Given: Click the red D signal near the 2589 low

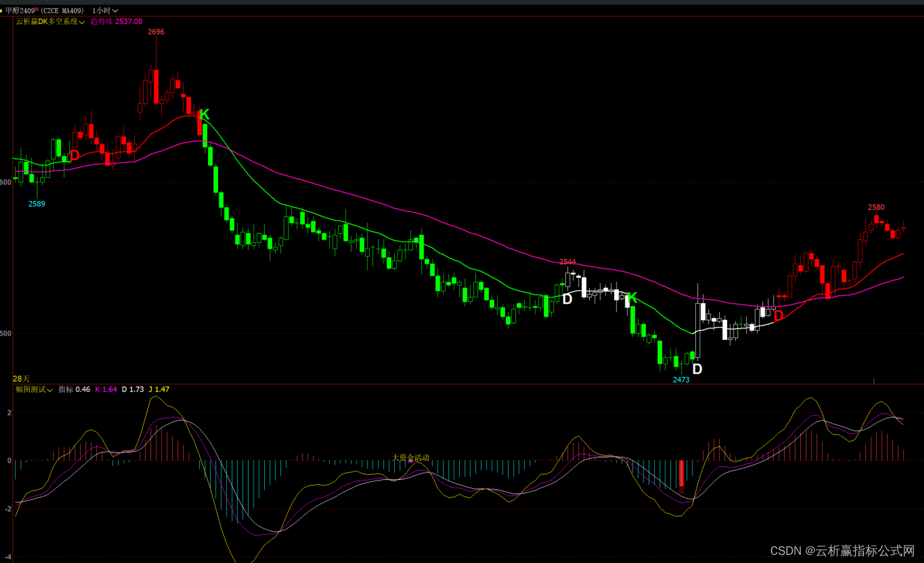Looking at the screenshot, I should tap(75, 155).
